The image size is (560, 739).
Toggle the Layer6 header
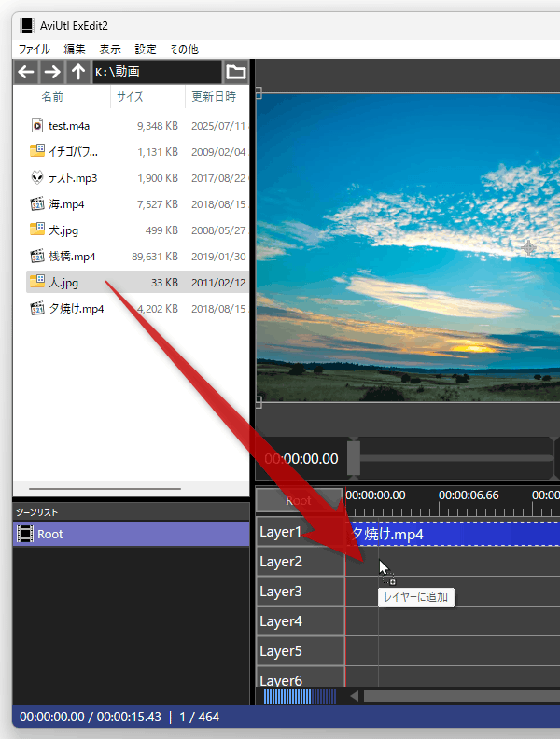(301, 677)
